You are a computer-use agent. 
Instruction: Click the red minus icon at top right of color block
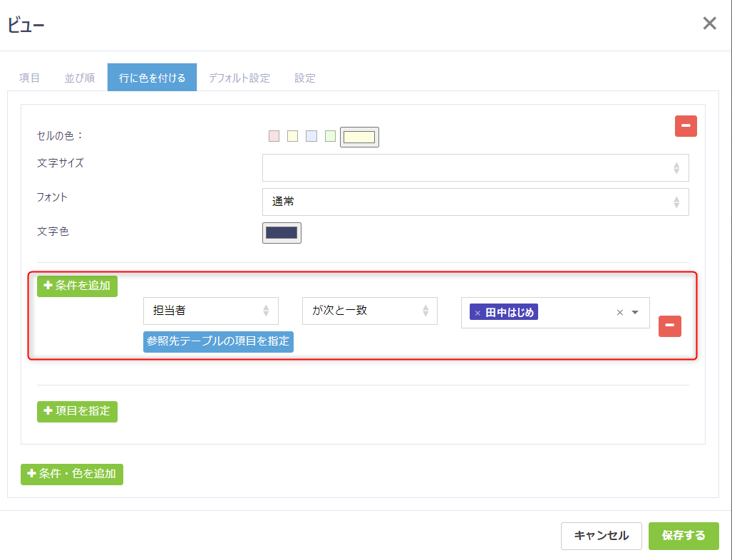(x=686, y=126)
